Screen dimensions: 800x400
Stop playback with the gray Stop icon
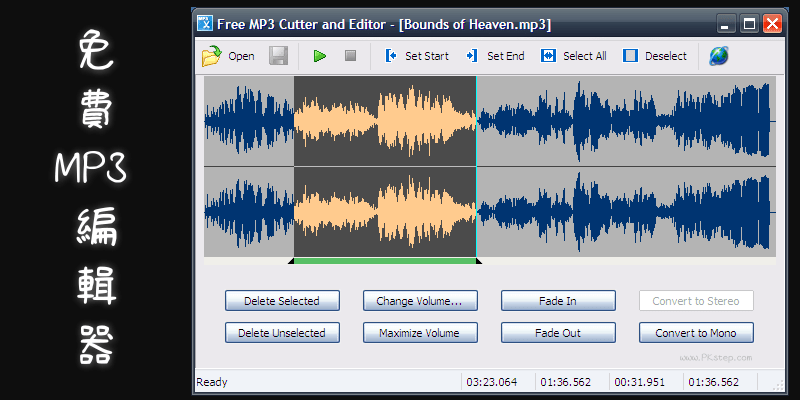click(351, 56)
